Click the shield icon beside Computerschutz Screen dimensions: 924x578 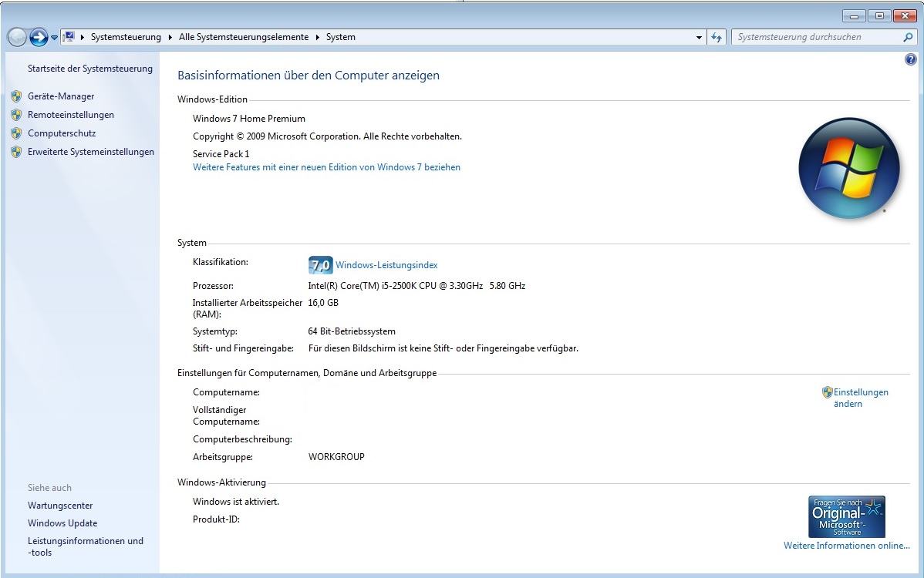(16, 133)
